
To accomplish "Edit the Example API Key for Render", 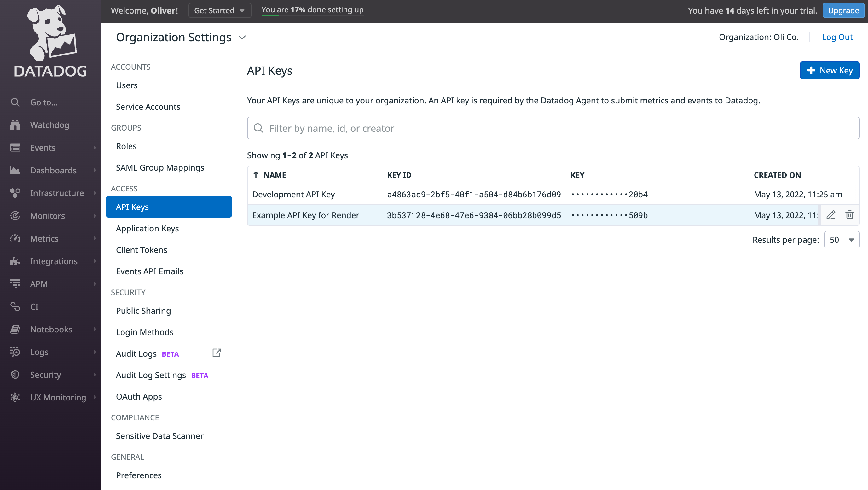I will click(x=831, y=215).
